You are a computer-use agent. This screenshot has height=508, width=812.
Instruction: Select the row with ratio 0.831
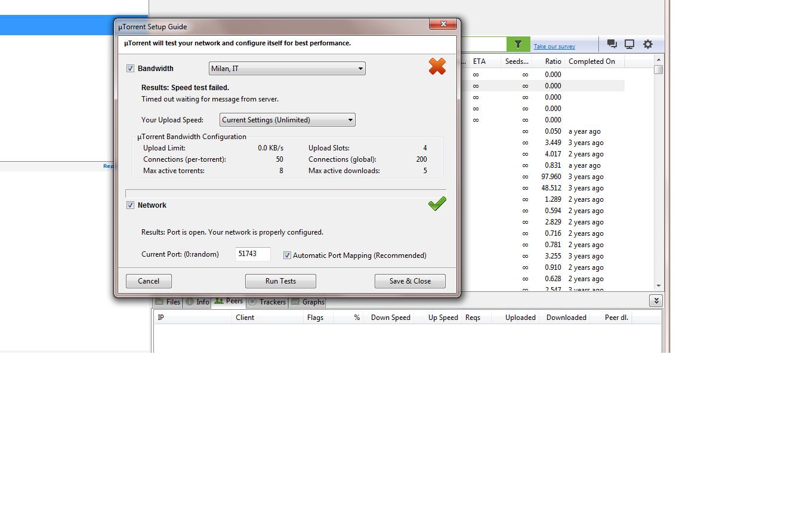click(x=542, y=165)
